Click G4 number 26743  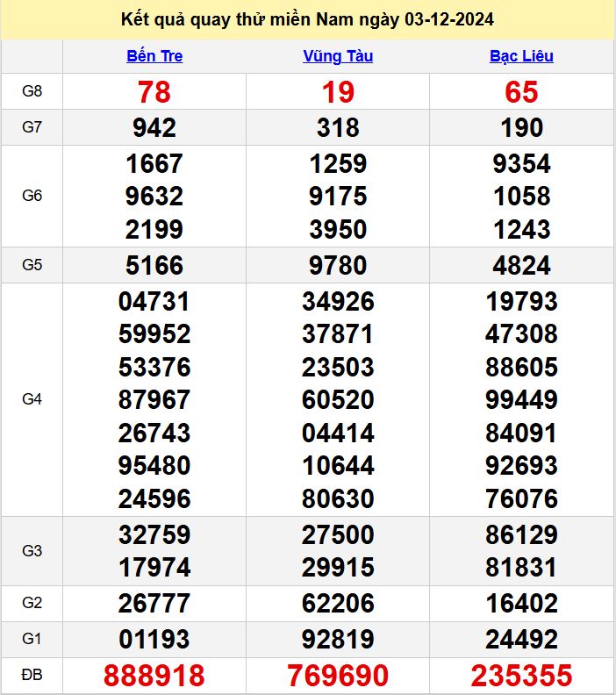pos(154,433)
